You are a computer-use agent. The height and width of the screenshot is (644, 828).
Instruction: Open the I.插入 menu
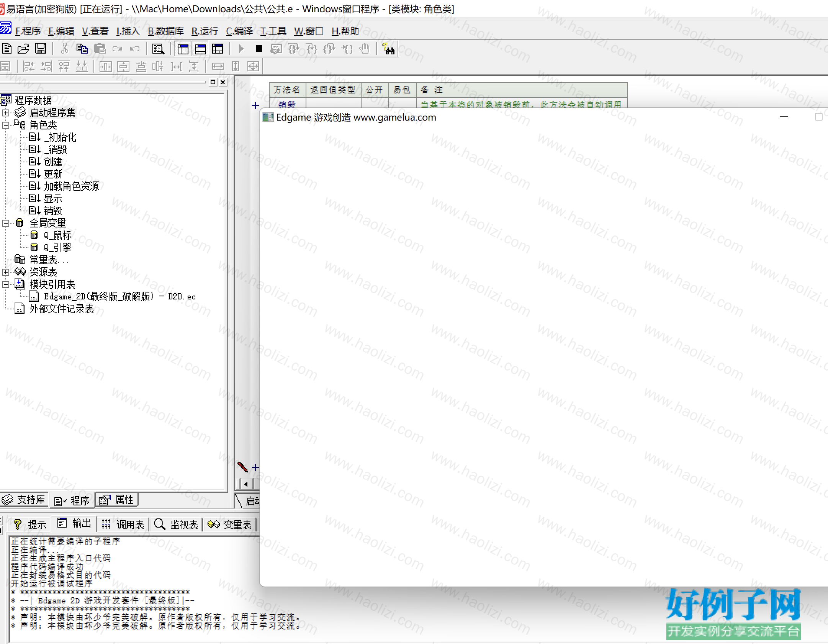pos(128,31)
